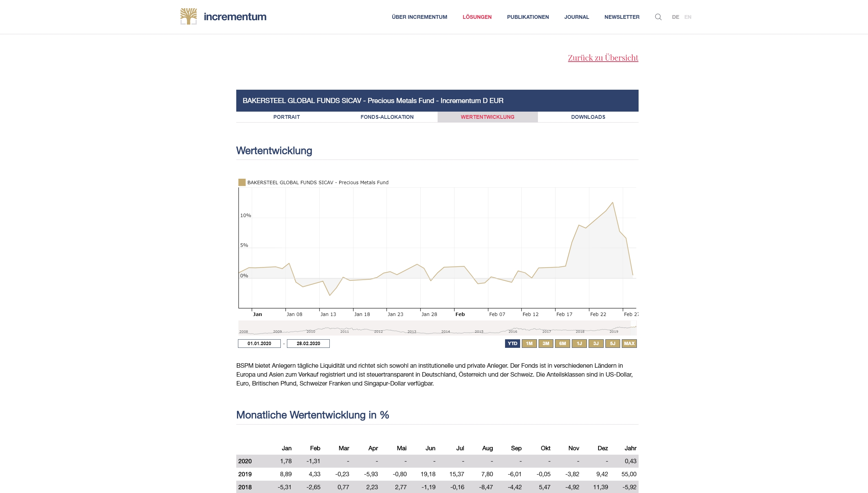Click the gold legend swatch of the chart
The width and height of the screenshot is (868, 493).
(x=242, y=182)
